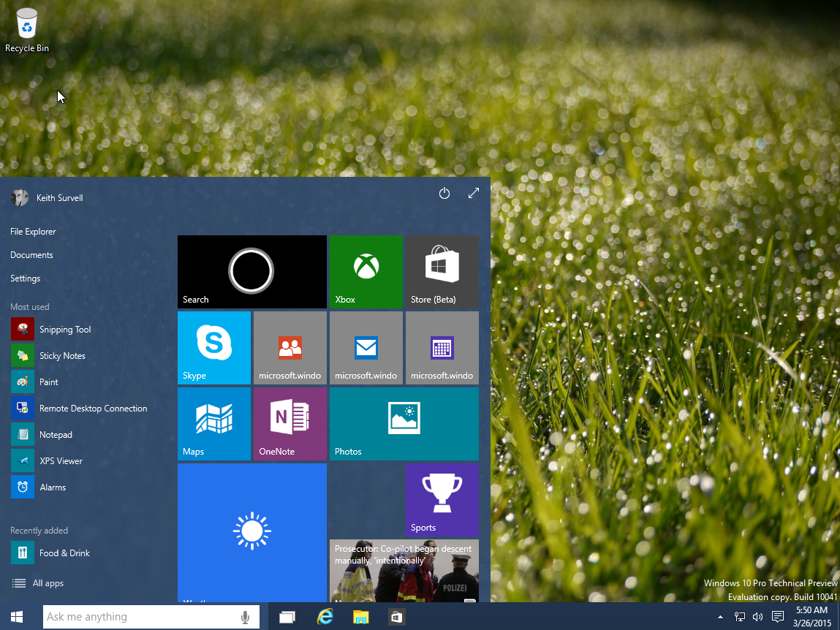Open Settings from Start menu

25,278
